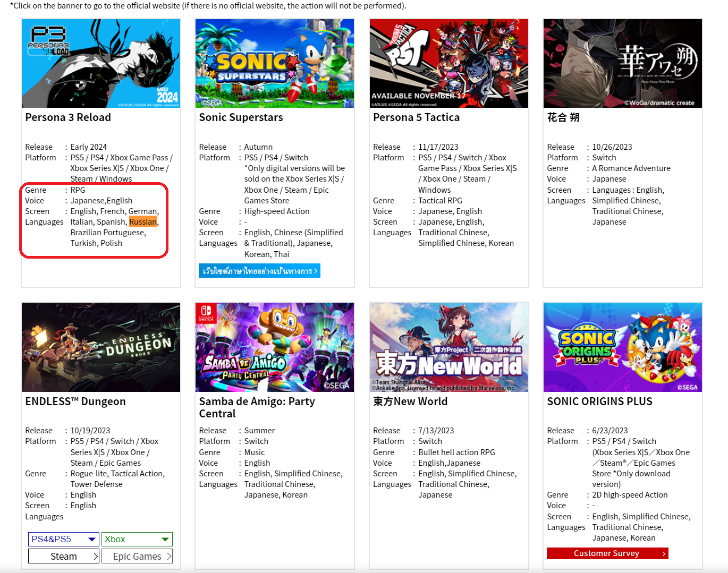The image size is (728, 573).
Task: Open the Sonic Origins Plus banner
Action: [623, 347]
